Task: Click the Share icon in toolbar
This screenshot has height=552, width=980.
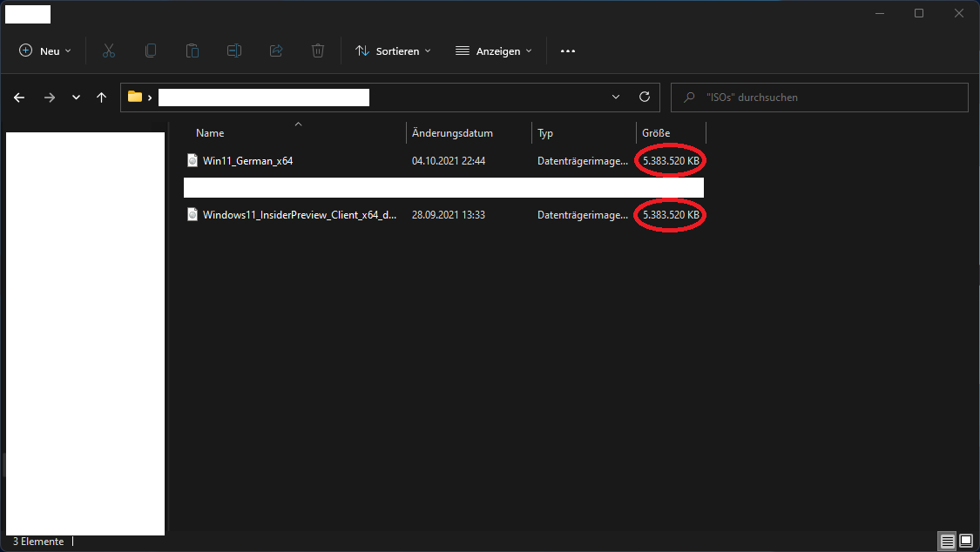Action: [x=276, y=51]
